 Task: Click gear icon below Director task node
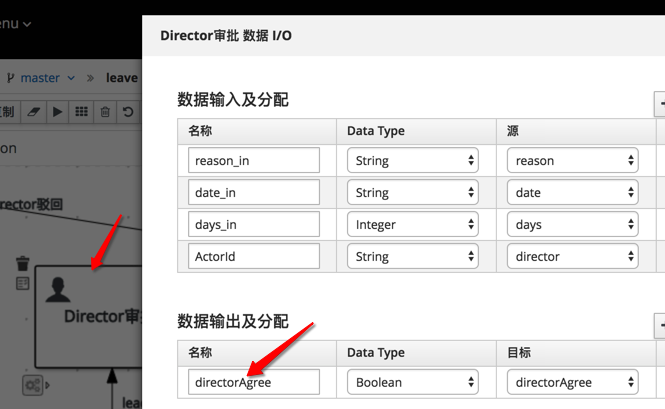click(x=34, y=385)
